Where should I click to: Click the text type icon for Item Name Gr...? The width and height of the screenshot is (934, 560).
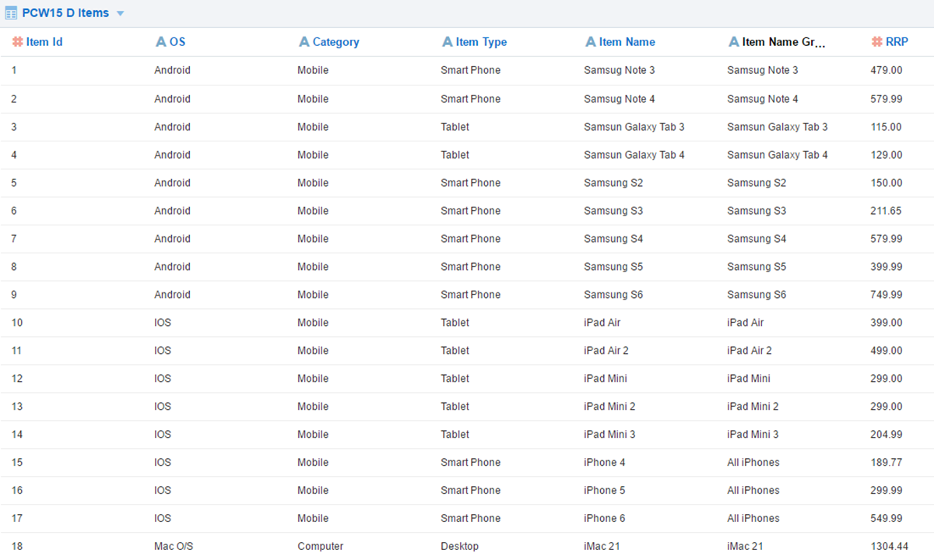(734, 42)
